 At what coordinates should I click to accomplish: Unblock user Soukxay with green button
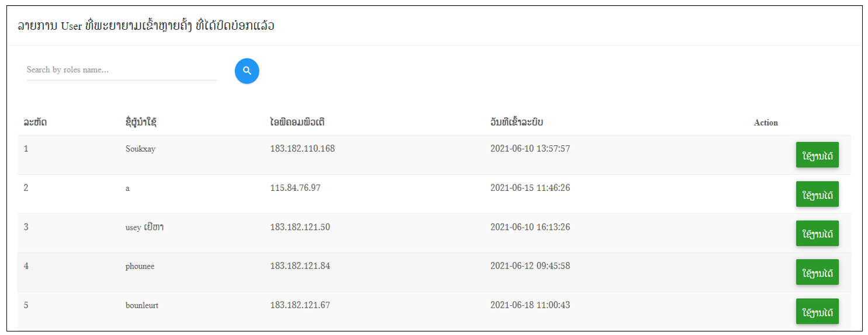[817, 155]
